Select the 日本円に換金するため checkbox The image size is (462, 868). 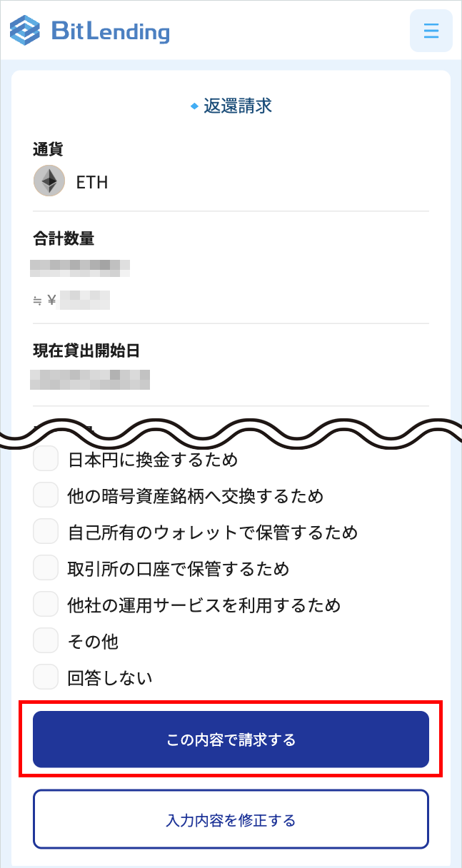coord(45,458)
